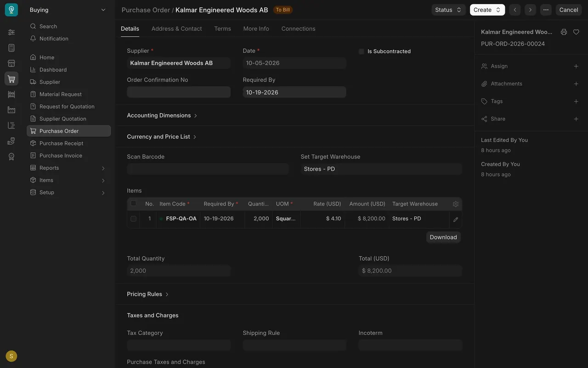Expand Currency and Price List section

coord(162,137)
